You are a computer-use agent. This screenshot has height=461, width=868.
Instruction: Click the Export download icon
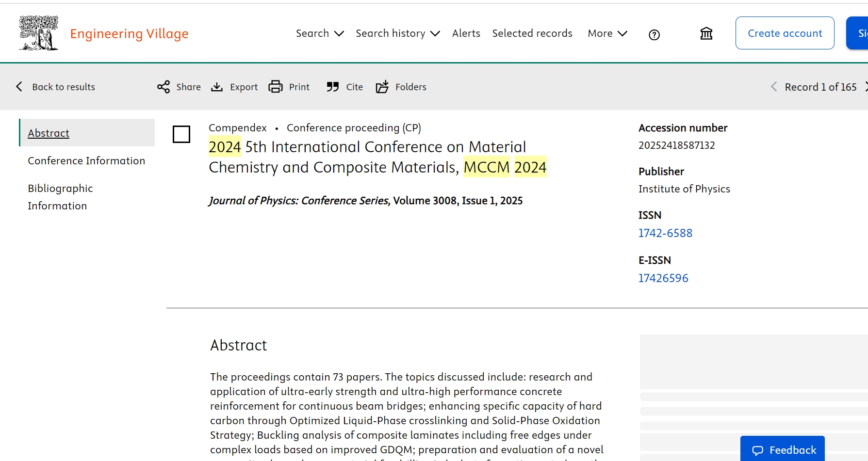point(217,87)
